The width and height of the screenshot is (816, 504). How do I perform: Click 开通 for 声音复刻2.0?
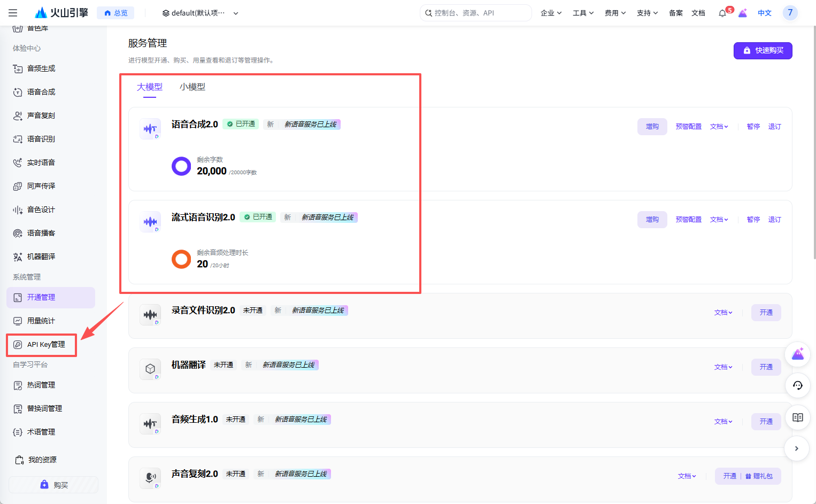(729, 476)
